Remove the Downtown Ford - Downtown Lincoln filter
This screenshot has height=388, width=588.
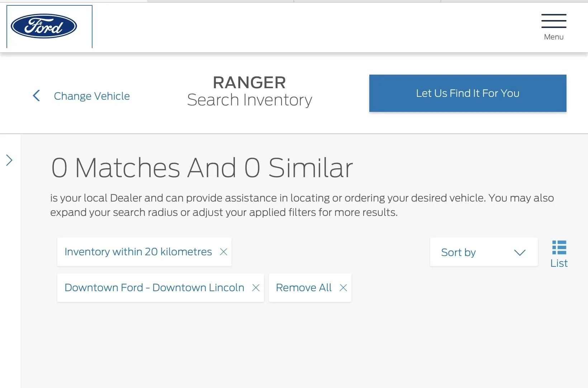pyautogui.click(x=256, y=288)
